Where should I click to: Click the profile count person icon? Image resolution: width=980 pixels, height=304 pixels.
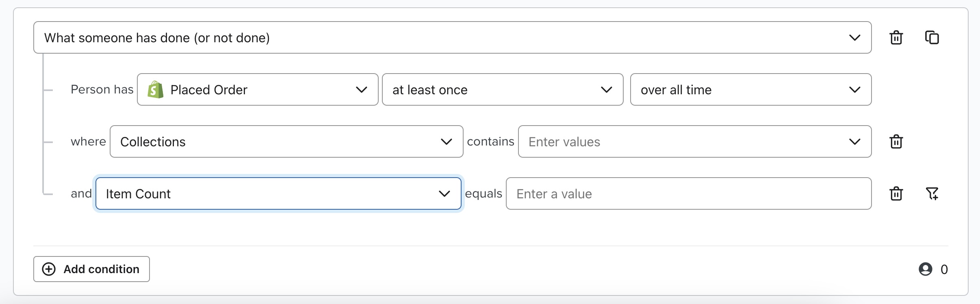(x=925, y=269)
